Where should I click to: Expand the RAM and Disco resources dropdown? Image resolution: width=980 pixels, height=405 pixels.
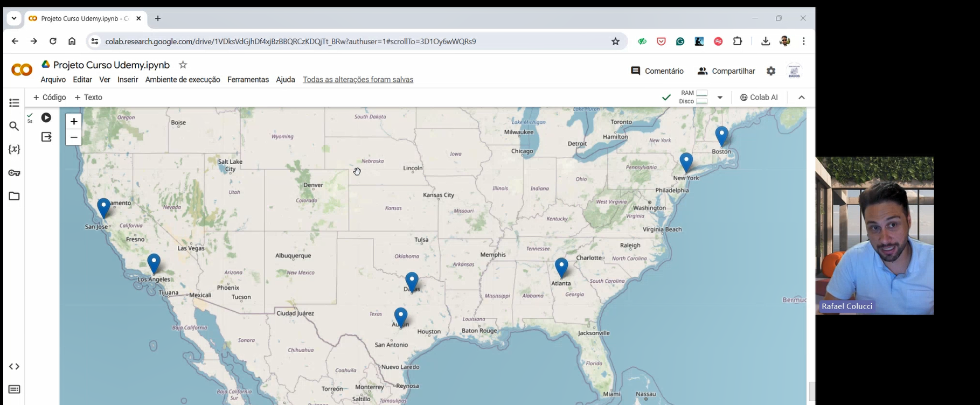pyautogui.click(x=720, y=97)
